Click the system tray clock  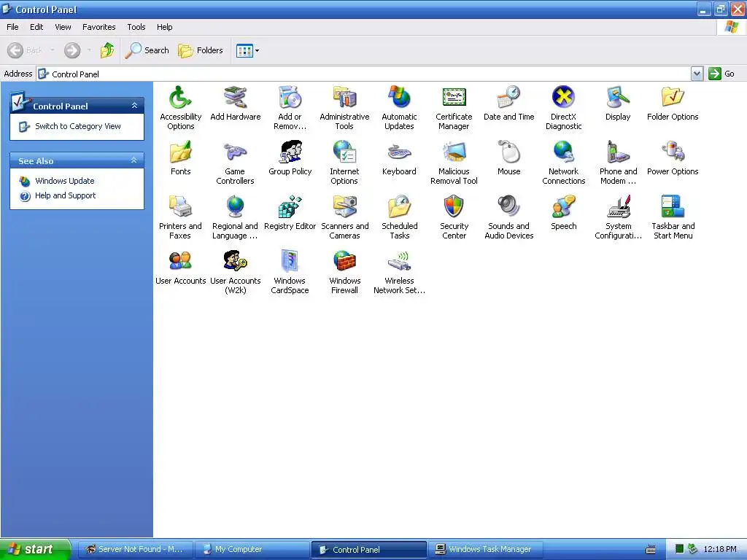point(720,549)
